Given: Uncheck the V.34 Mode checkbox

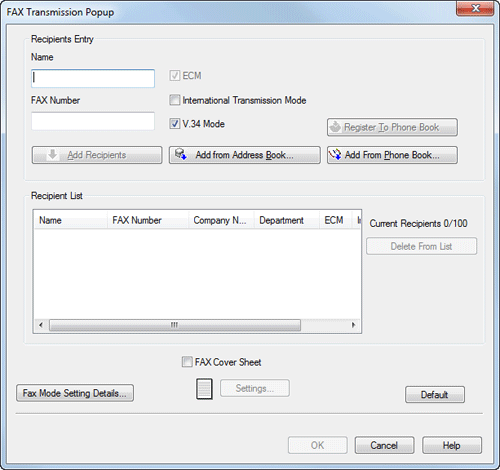Looking at the screenshot, I should coord(175,124).
